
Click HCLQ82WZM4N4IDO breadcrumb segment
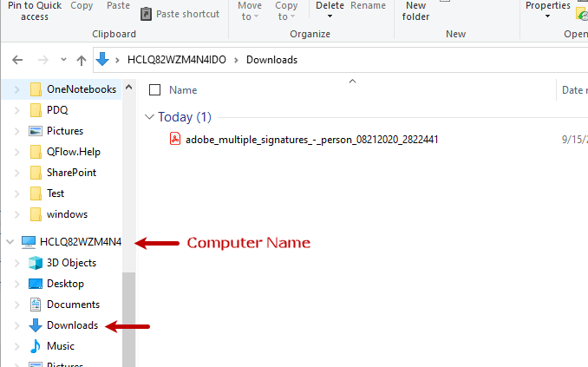177,60
